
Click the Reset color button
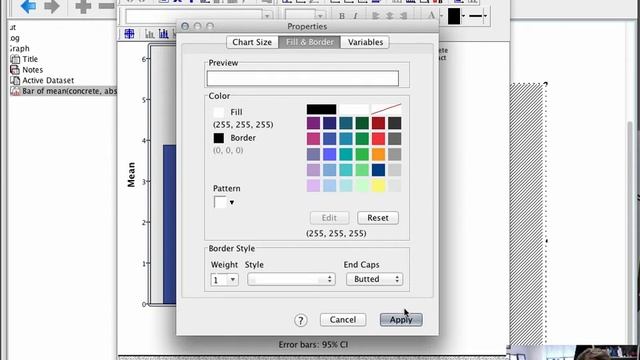(x=378, y=218)
